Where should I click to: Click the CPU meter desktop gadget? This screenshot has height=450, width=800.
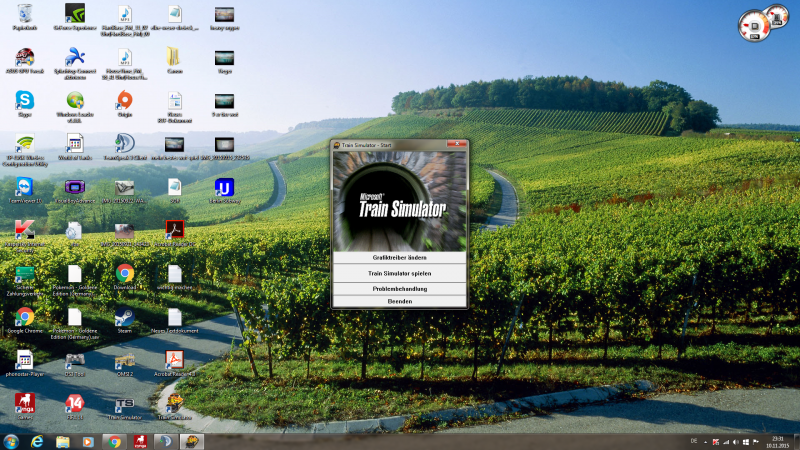tap(754, 26)
